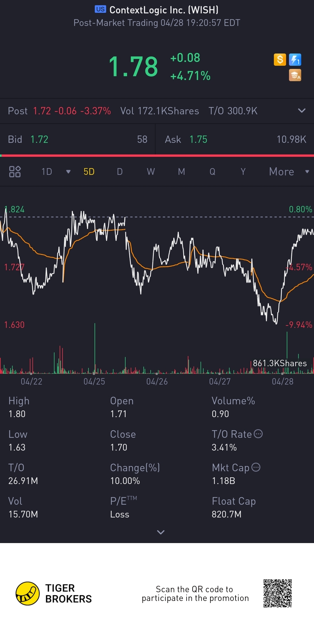Switch to the W weekly chart tab
314x644 pixels.
click(151, 172)
